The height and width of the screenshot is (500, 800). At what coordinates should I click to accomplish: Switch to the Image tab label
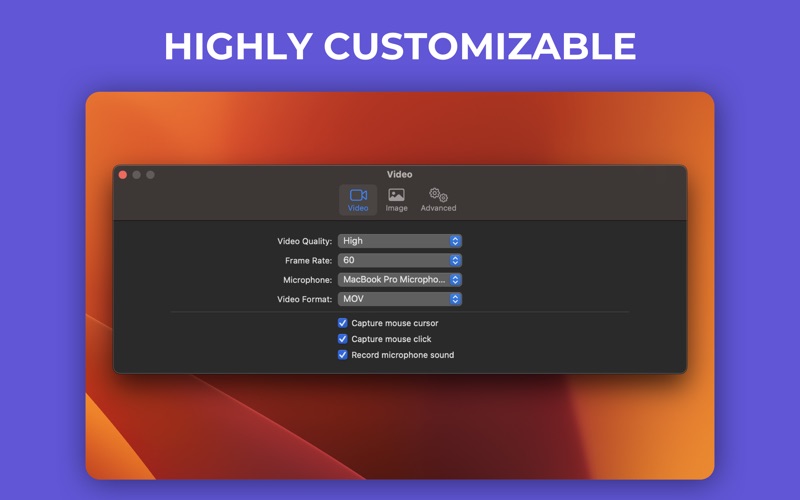[396, 208]
